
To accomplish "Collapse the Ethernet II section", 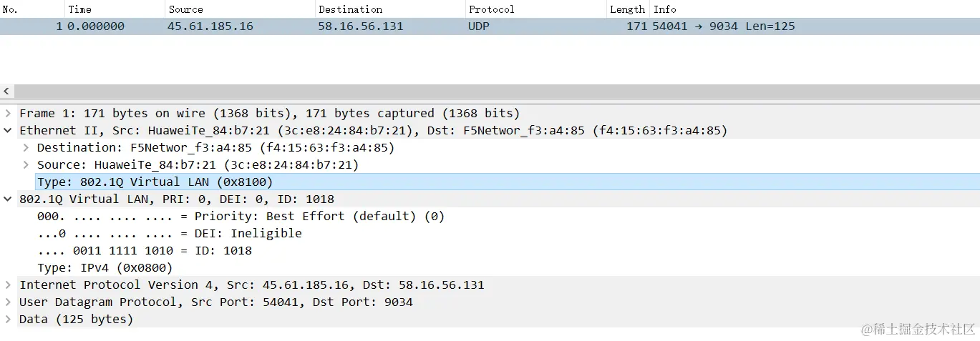I will pyautogui.click(x=8, y=131).
